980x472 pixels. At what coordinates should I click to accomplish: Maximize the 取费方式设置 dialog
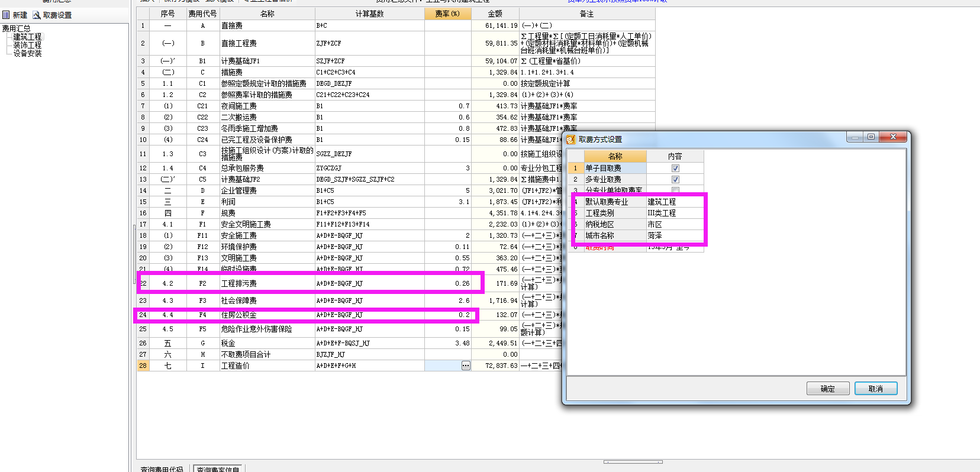871,137
